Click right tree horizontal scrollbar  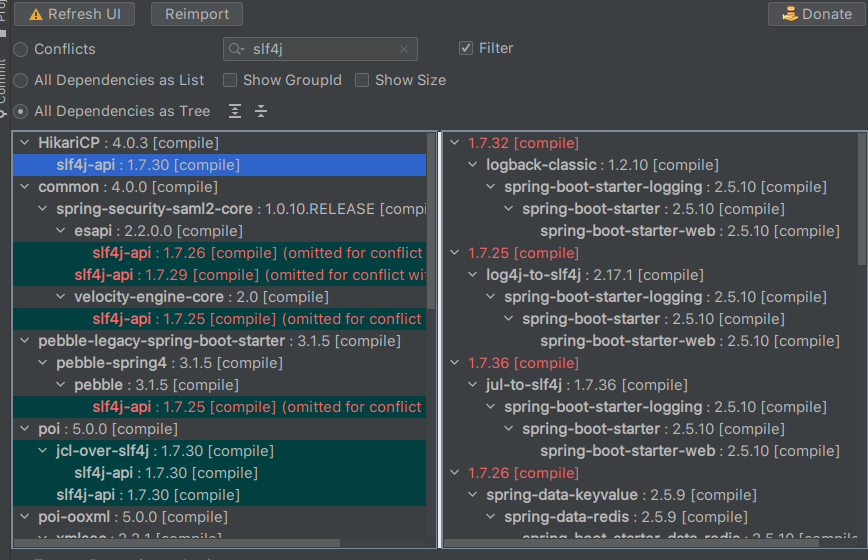pos(631,543)
